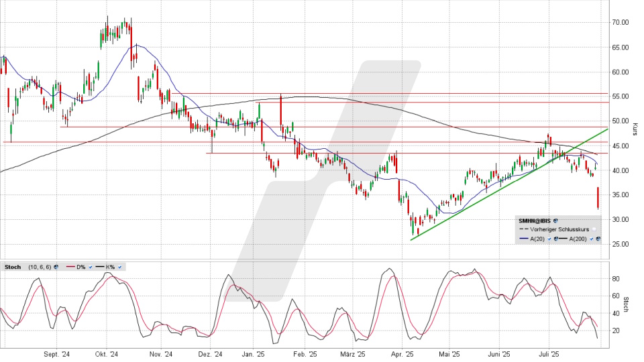Viewport: 644px width, 362px height.
Task: Click the Apr. '25 date label
Action: [402, 354]
